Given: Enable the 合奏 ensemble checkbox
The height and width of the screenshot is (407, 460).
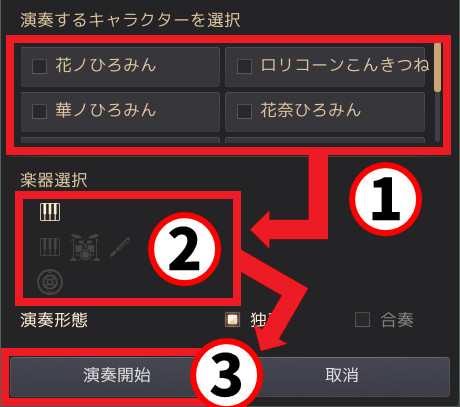Looking at the screenshot, I should (x=362, y=320).
